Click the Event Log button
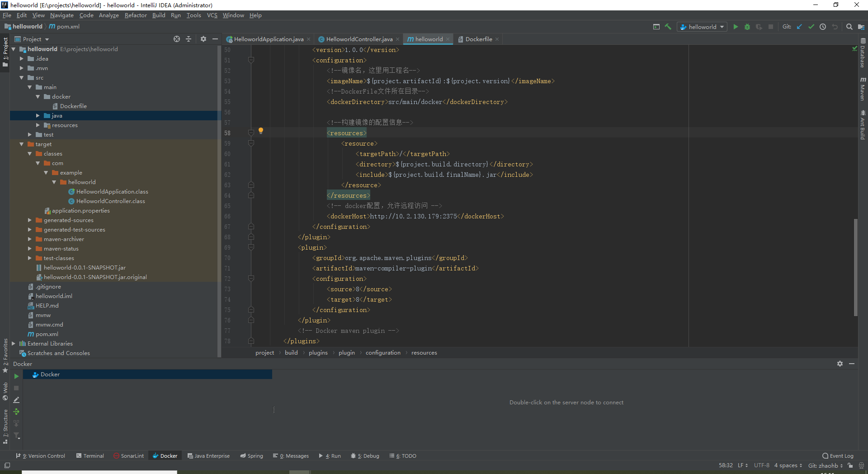Viewport: 868px width, 474px height. (838, 456)
